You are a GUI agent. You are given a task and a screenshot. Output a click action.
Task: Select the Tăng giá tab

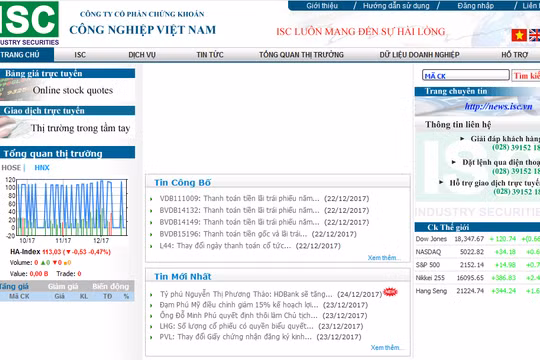pyautogui.click(x=14, y=286)
